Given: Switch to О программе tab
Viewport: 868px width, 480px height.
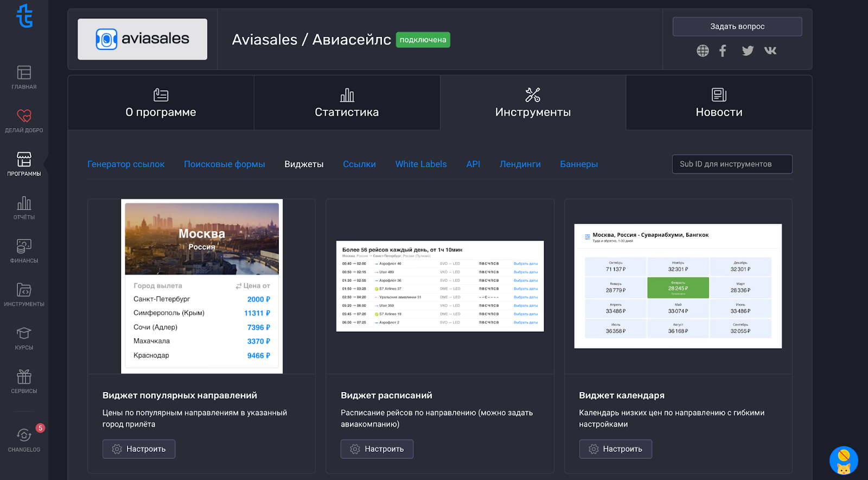Looking at the screenshot, I should pyautogui.click(x=161, y=103).
